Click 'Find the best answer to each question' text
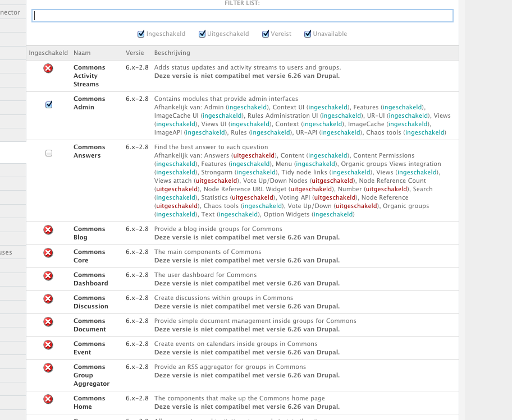 click(211, 147)
